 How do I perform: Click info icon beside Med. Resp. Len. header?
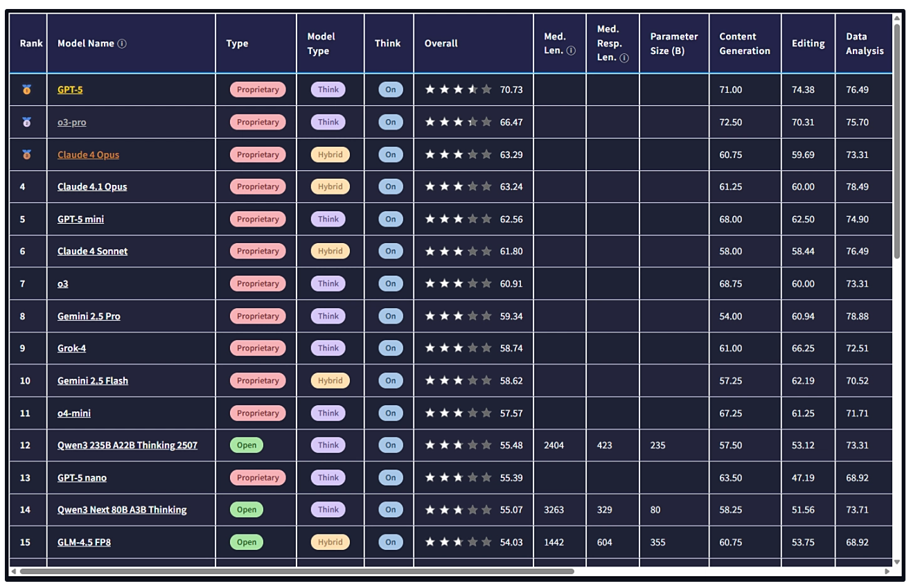coord(624,58)
